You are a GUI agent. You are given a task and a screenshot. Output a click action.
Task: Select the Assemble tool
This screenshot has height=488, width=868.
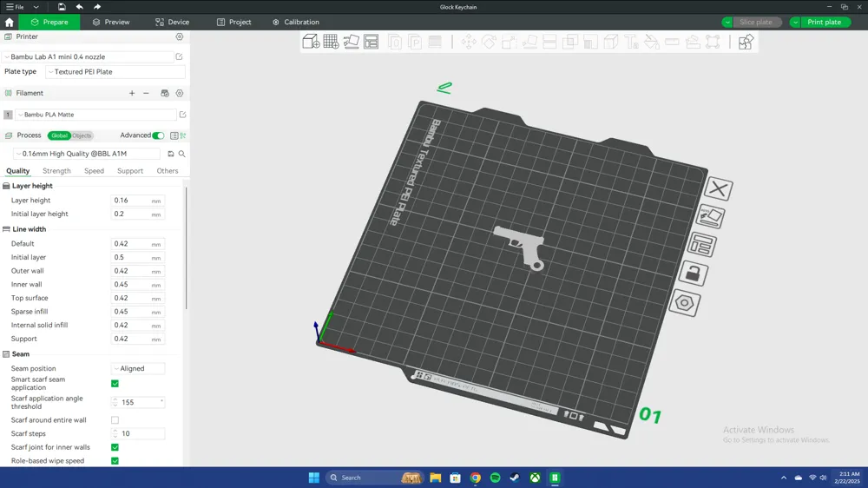click(693, 42)
